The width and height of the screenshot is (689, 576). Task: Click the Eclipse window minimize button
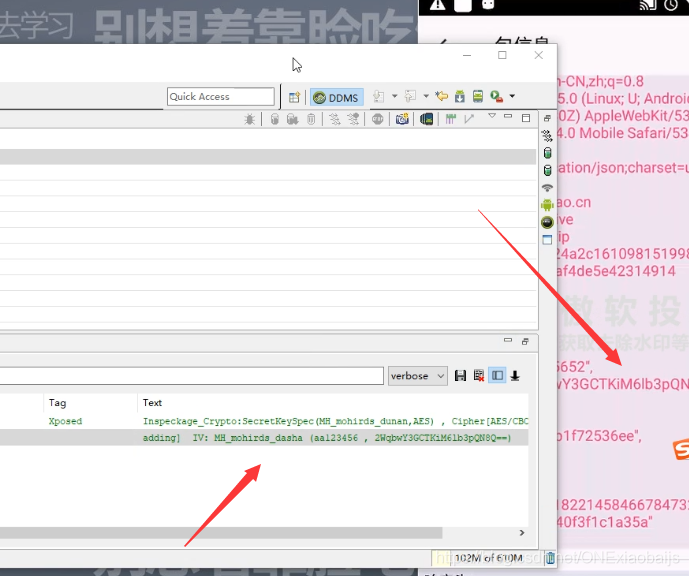point(467,55)
